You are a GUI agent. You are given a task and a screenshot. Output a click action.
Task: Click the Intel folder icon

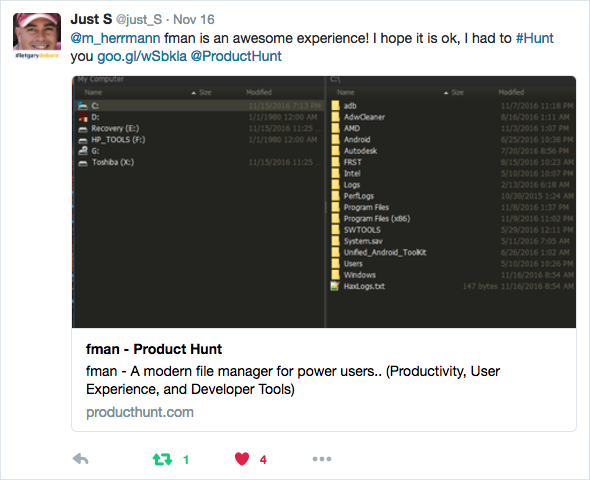(x=335, y=173)
